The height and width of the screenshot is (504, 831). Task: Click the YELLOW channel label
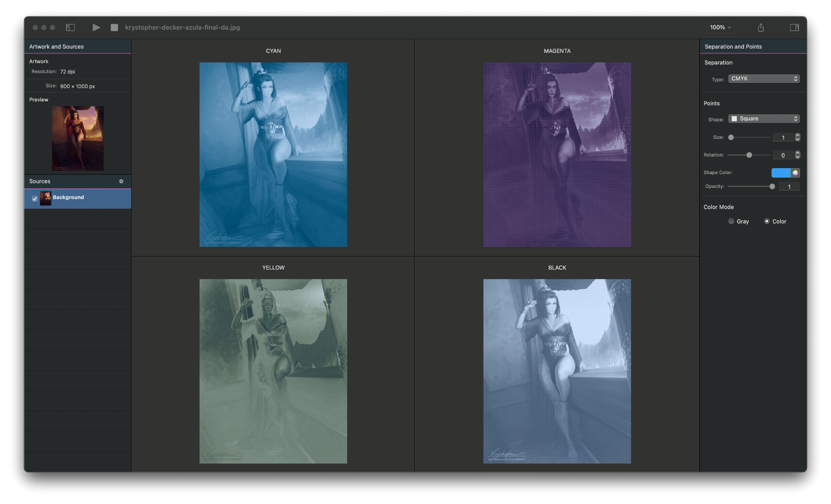274,268
